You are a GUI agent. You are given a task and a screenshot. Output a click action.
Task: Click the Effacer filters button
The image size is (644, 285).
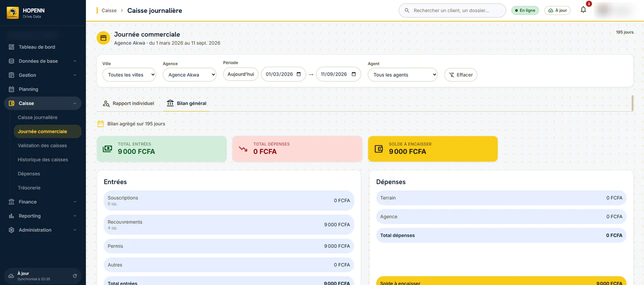coord(460,75)
